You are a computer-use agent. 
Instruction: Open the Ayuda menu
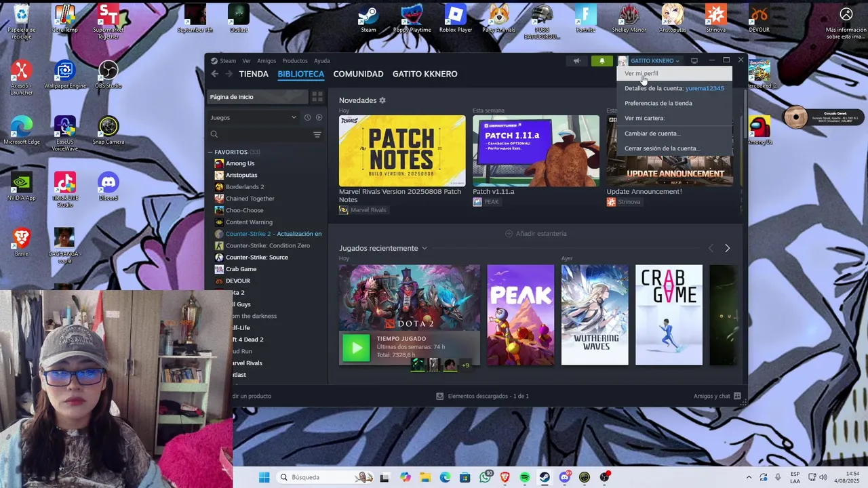pyautogui.click(x=322, y=61)
